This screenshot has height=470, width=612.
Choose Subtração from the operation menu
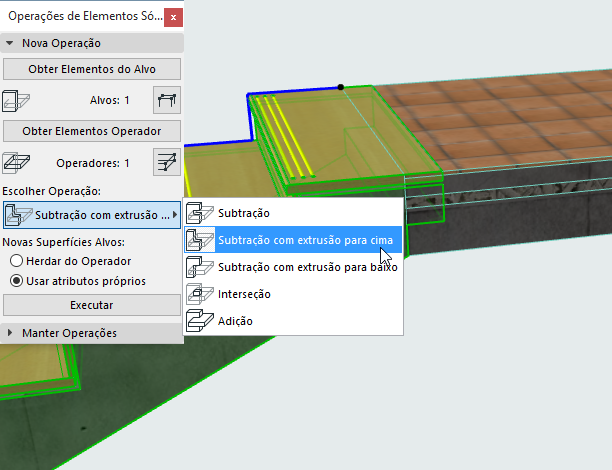[293, 213]
